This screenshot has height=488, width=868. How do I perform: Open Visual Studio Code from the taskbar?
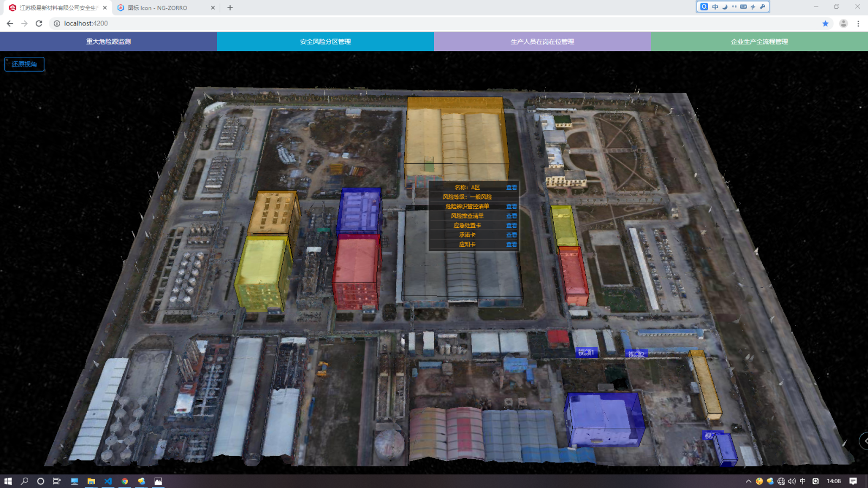(108, 481)
